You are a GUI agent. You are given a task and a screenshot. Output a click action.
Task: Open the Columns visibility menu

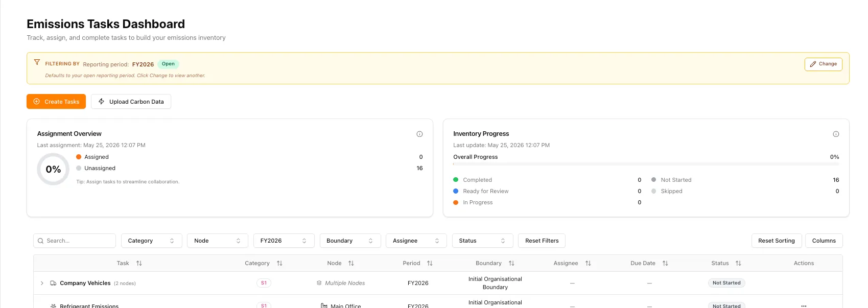click(x=824, y=241)
